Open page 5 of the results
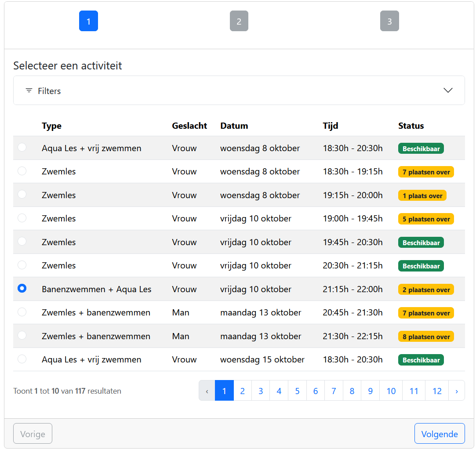 coord(297,391)
